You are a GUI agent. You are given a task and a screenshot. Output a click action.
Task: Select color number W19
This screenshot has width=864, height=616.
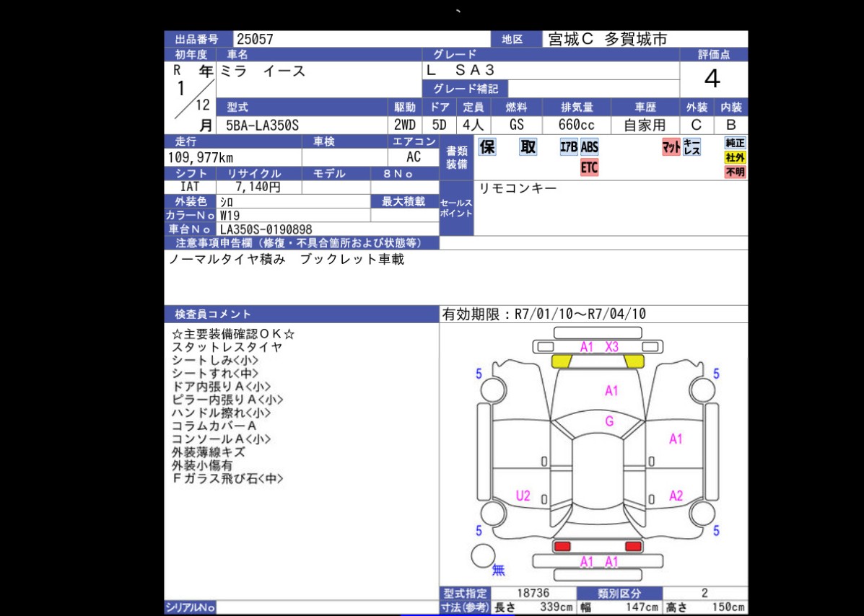[x=230, y=215]
